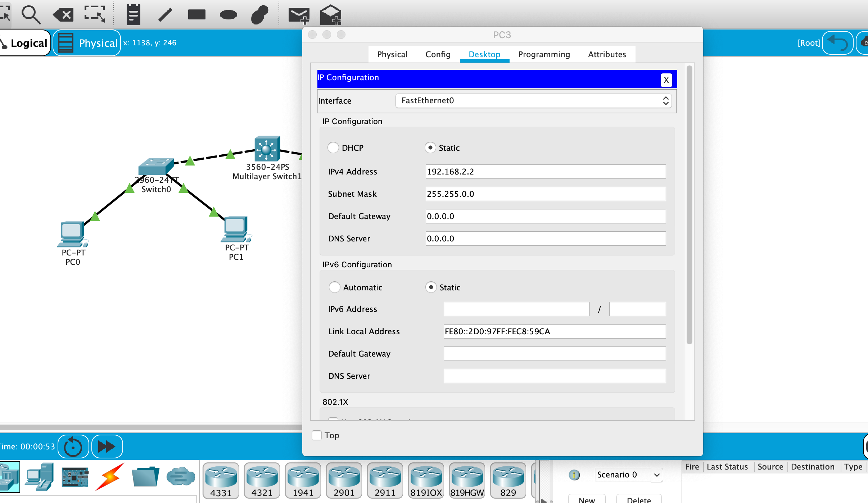Select Static for IPv6 configuration
The image size is (868, 503).
(x=431, y=287)
